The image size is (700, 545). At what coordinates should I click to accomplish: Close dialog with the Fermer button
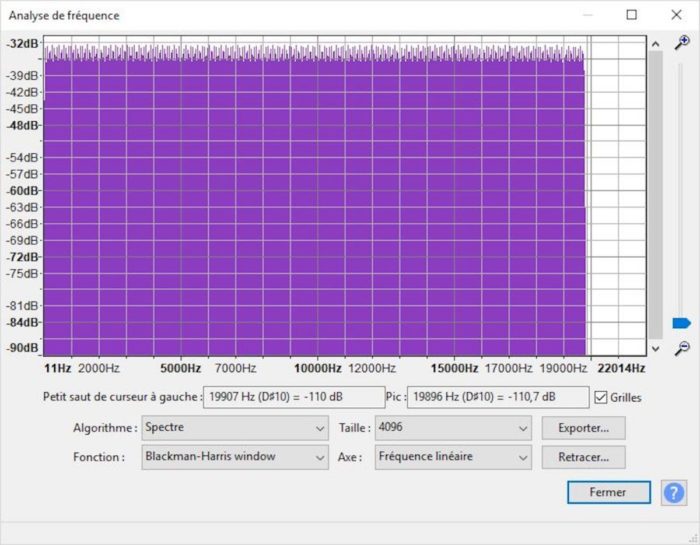[x=608, y=492]
